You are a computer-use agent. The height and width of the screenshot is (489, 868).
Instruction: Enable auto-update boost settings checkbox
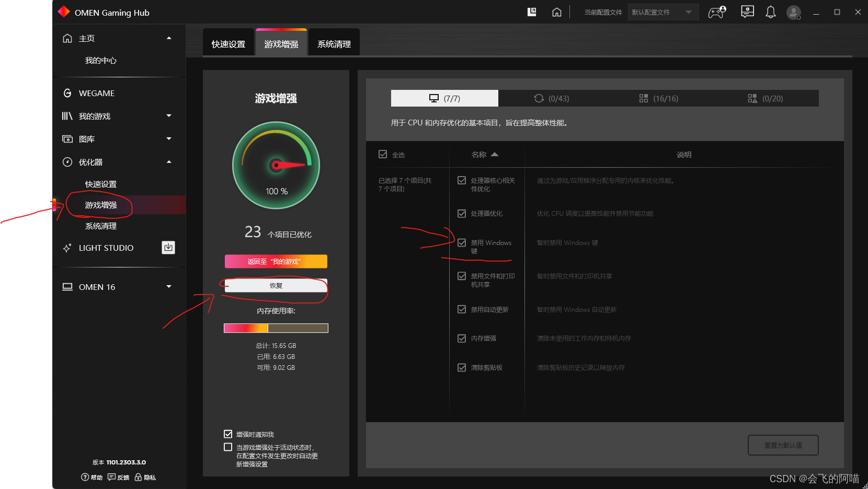click(228, 447)
